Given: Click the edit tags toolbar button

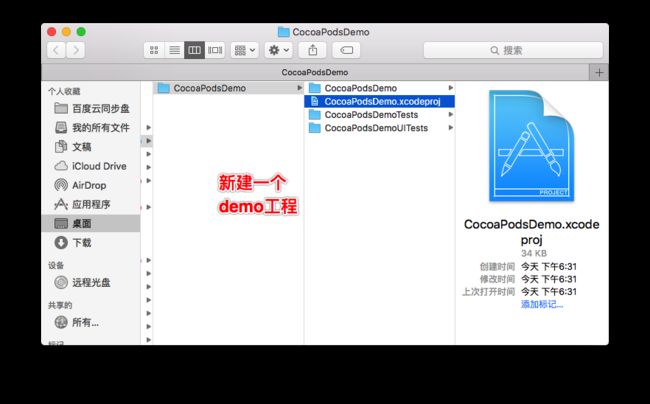Looking at the screenshot, I should [x=346, y=51].
